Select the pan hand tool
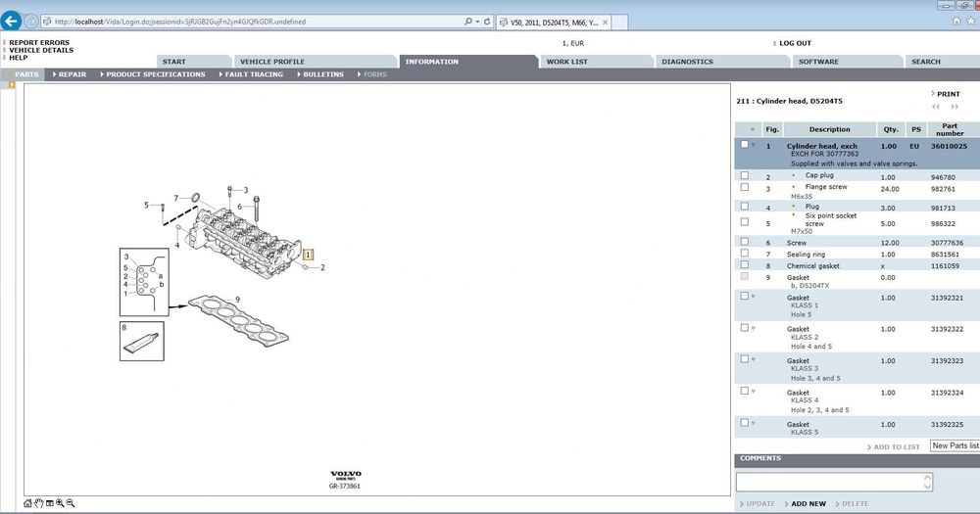Image resolution: width=980 pixels, height=514 pixels. click(39, 503)
